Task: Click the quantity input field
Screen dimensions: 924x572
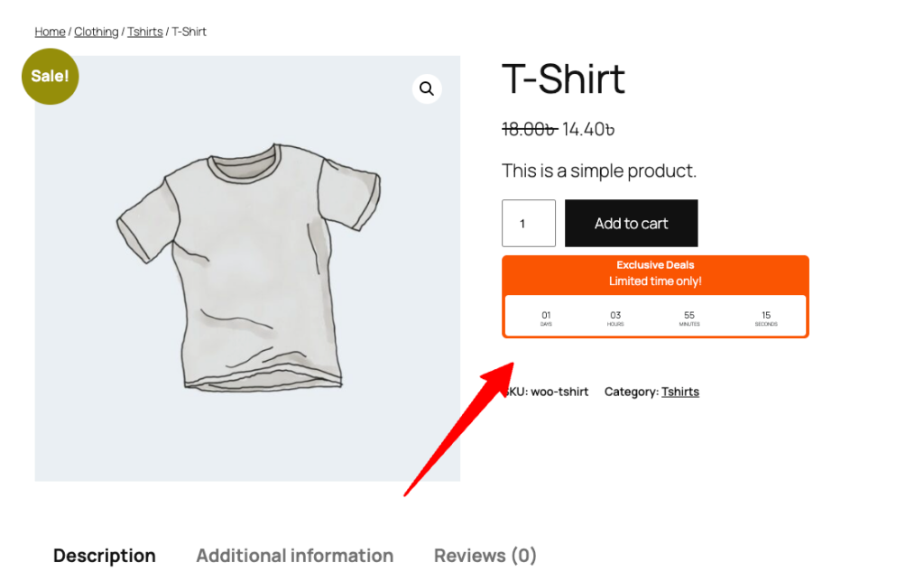Action: pos(528,223)
